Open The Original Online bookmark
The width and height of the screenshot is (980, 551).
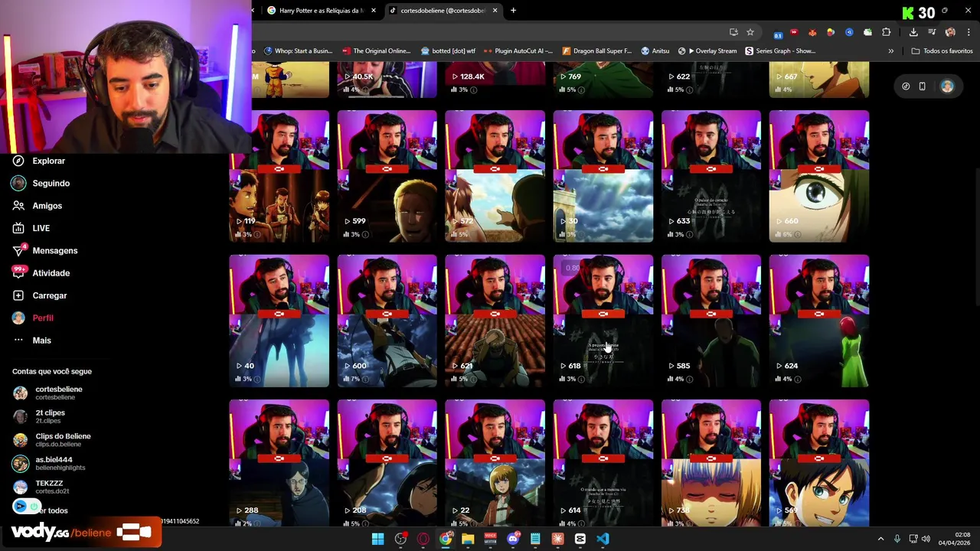click(377, 51)
